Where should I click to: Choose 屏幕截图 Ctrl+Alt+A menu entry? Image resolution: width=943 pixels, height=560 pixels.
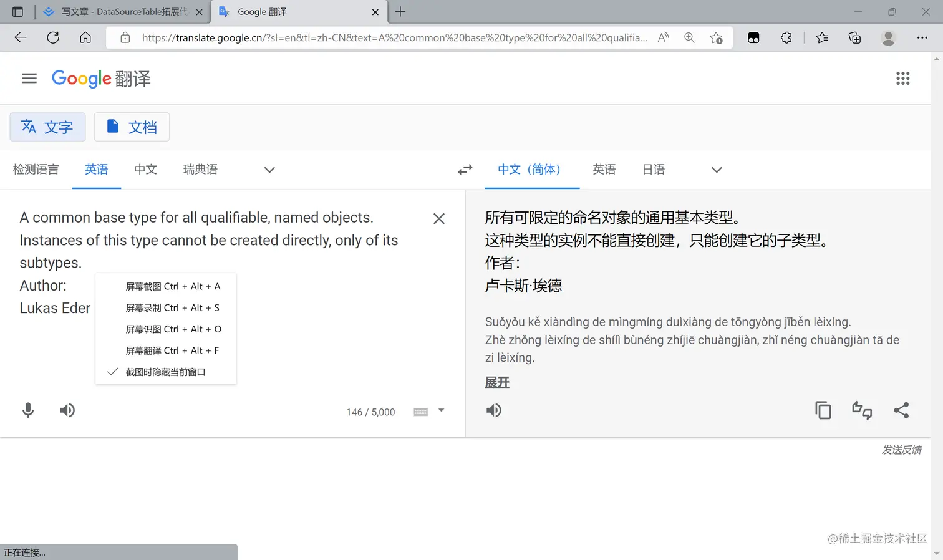166,286
